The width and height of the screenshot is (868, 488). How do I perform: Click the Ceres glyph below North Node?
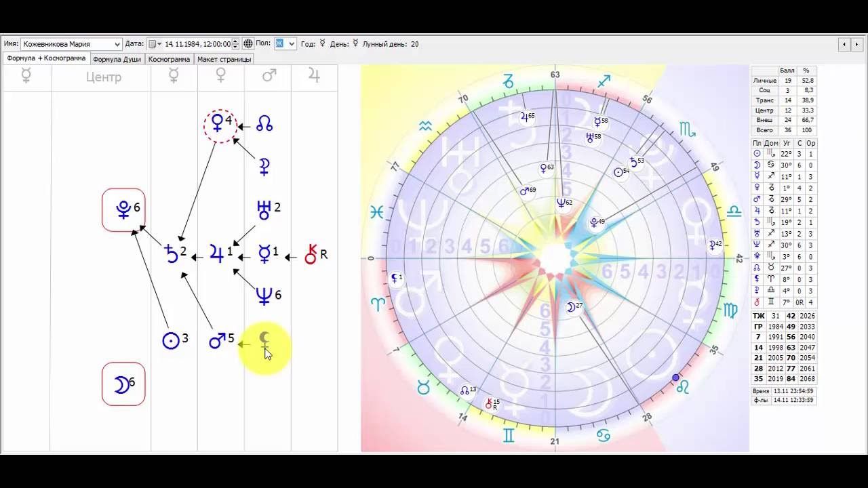[264, 167]
